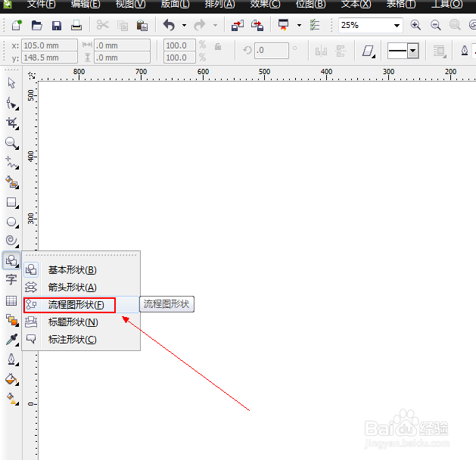Select the Ellipse tool
The image size is (476, 460).
click(12, 222)
